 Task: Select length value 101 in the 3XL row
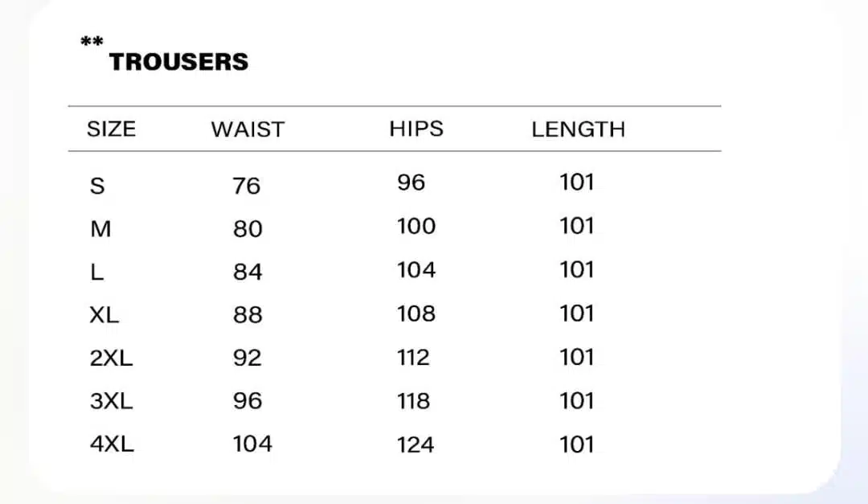click(576, 400)
